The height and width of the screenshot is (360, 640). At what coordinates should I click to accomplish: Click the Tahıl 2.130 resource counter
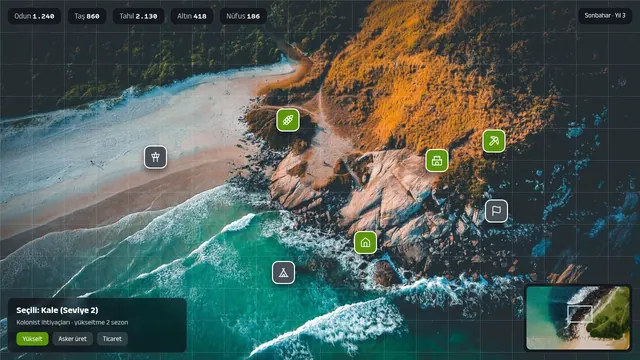(x=138, y=16)
